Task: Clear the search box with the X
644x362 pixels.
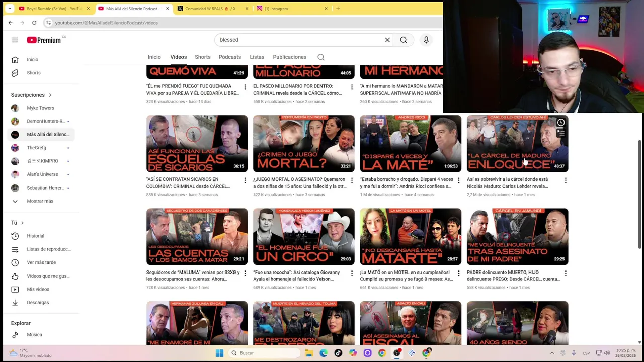Action: pos(387,40)
